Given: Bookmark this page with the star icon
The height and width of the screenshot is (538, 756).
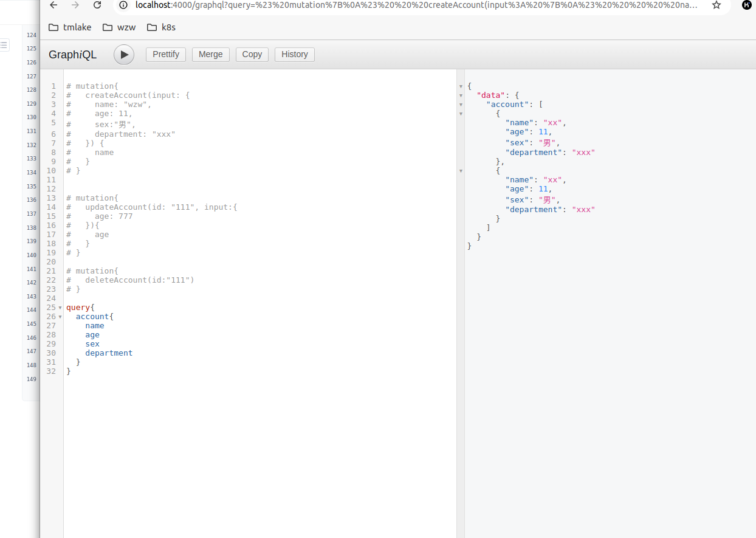Looking at the screenshot, I should 716,5.
